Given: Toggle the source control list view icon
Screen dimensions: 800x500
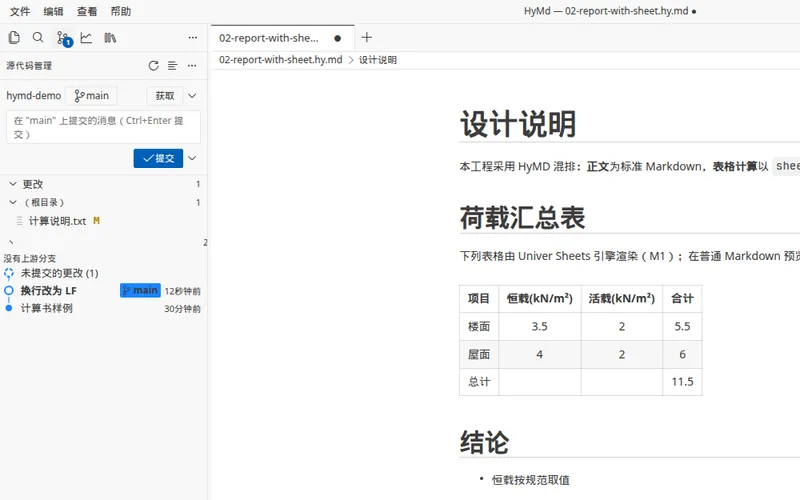Looking at the screenshot, I should (x=172, y=65).
